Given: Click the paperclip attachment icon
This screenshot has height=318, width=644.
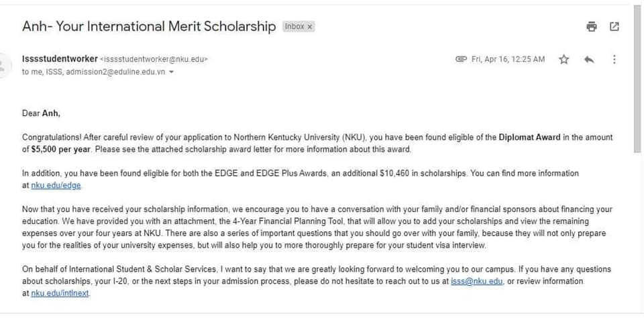Looking at the screenshot, I should [x=461, y=60].
